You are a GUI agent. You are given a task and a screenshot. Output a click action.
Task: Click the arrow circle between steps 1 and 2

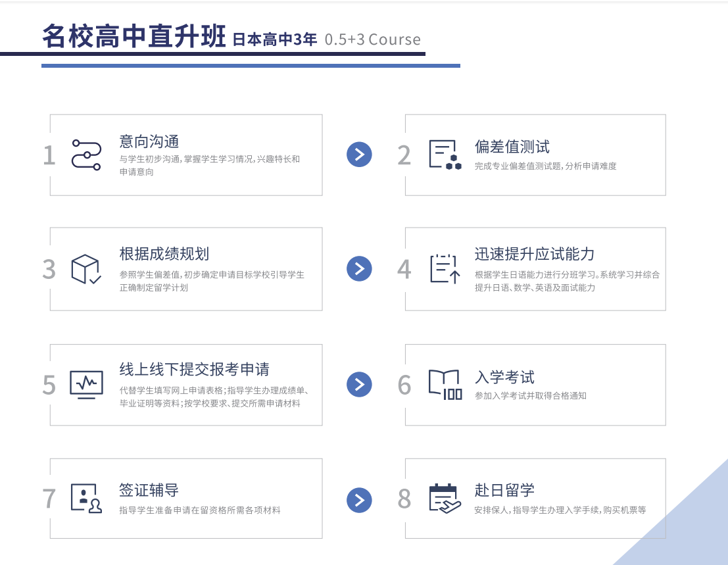point(359,155)
